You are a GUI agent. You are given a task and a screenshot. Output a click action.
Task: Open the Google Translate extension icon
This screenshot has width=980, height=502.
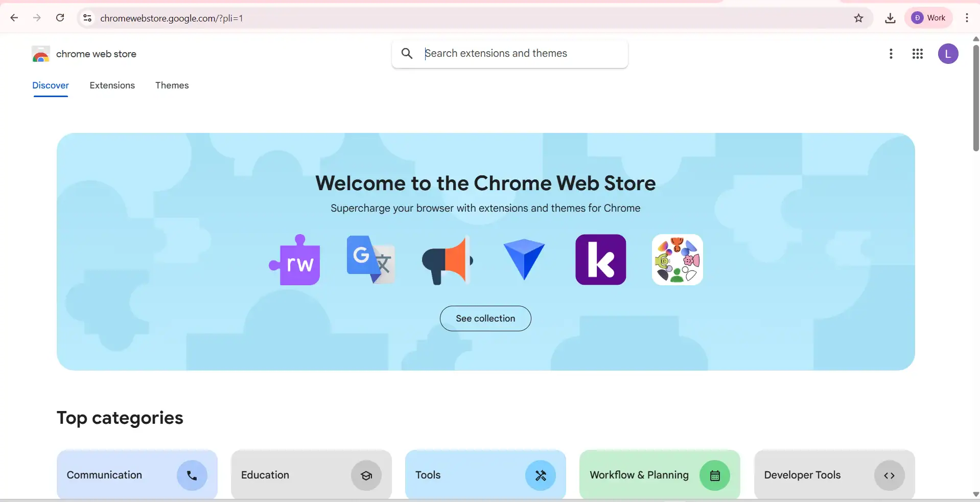371,260
